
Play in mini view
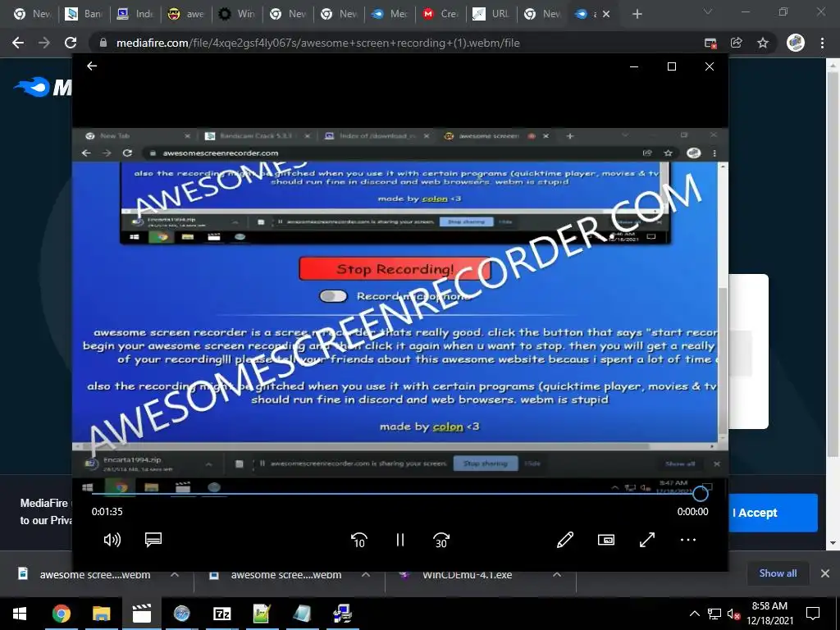coord(606,540)
